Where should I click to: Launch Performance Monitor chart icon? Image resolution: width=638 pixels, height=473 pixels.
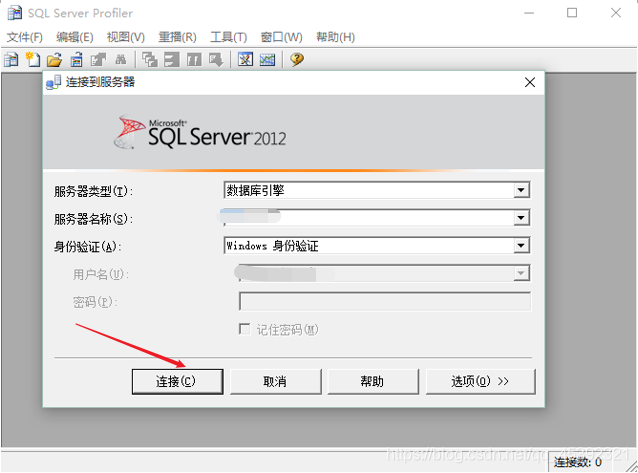tap(267, 60)
